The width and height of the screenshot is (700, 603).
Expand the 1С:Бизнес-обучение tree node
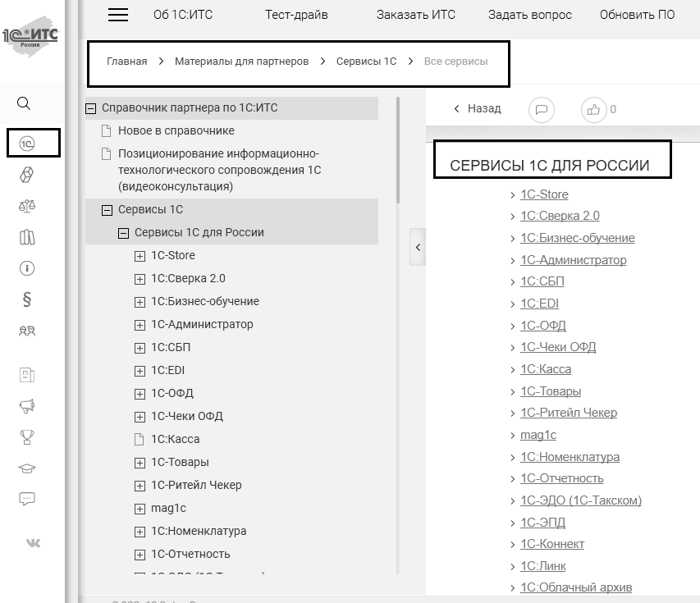coord(140,302)
